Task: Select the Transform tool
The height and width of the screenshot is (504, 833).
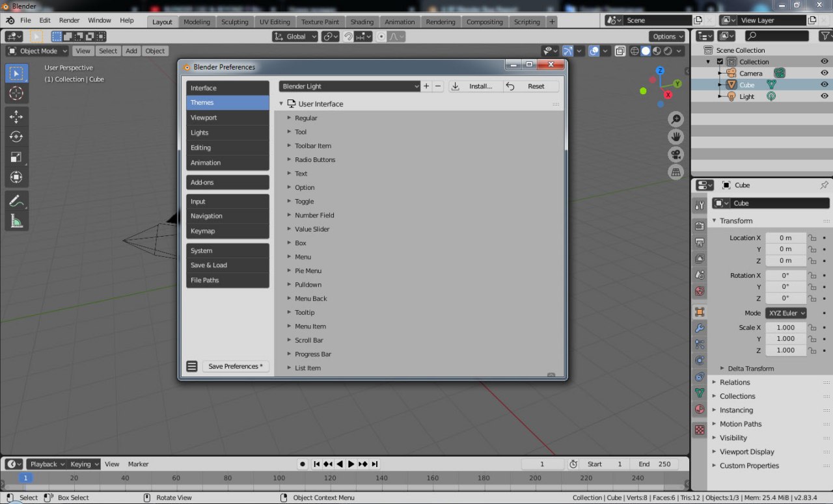Action: coord(16,177)
